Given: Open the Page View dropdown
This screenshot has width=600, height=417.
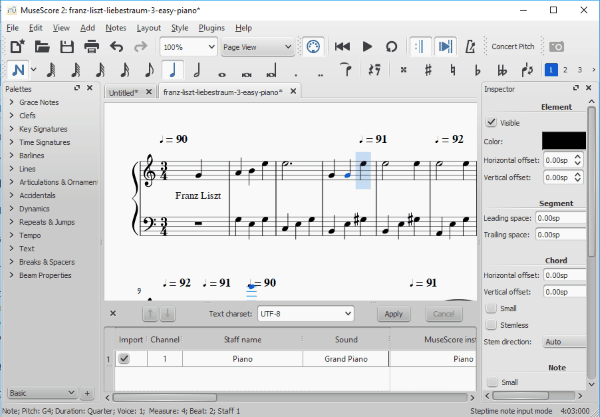Looking at the screenshot, I should click(258, 47).
